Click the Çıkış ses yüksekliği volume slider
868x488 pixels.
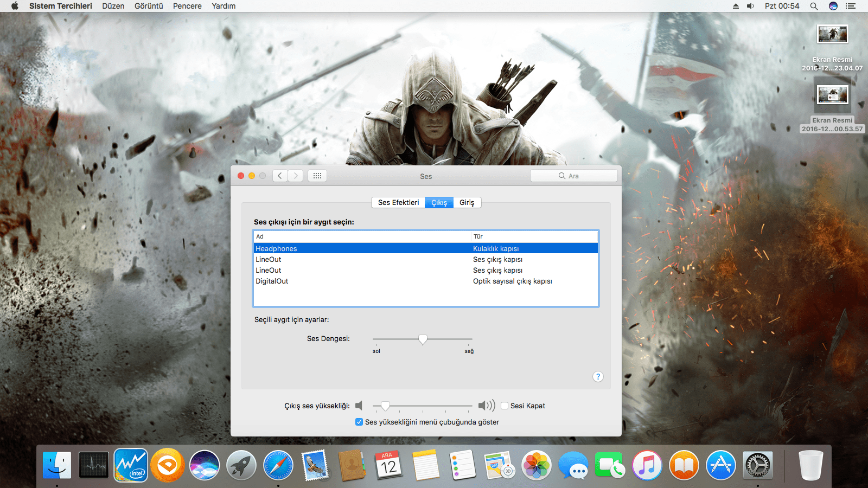tap(423, 406)
